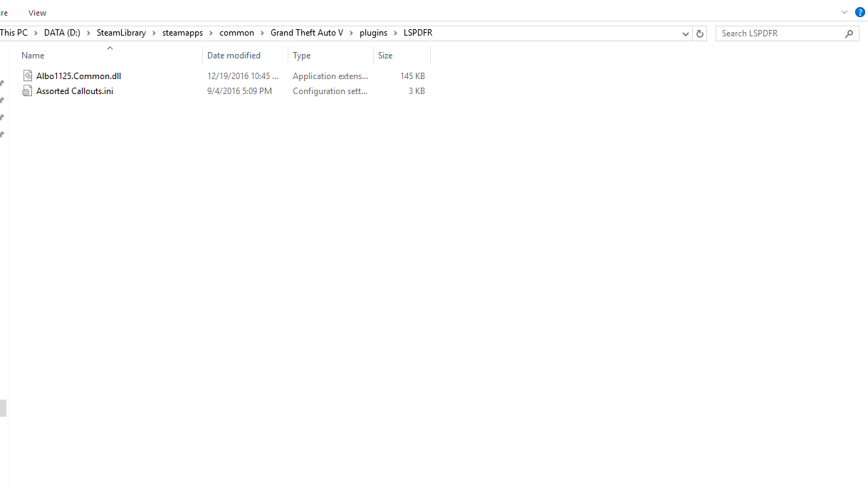This screenshot has width=868, height=488.
Task: Click date 9/4/2016 5:09 PM cell
Action: pyautogui.click(x=239, y=91)
